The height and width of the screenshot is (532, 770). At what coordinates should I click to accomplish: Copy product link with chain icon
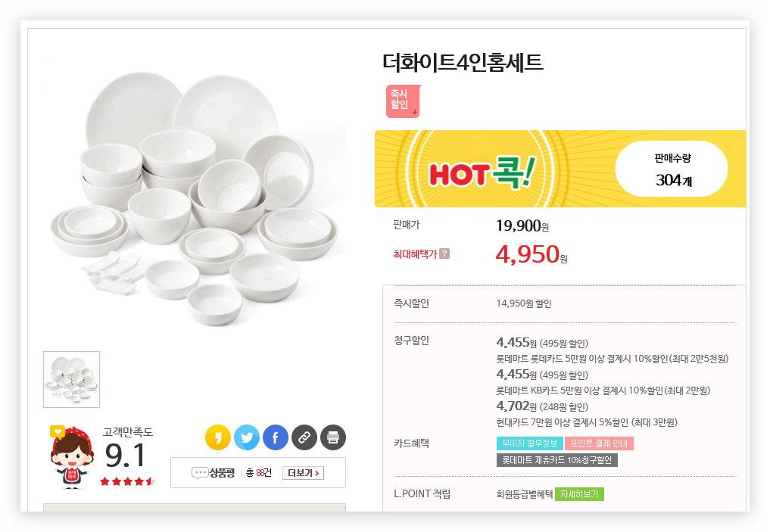(304, 437)
